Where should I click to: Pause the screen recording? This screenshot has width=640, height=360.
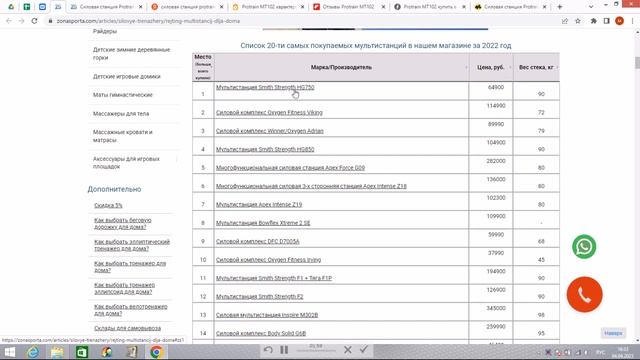point(284,350)
